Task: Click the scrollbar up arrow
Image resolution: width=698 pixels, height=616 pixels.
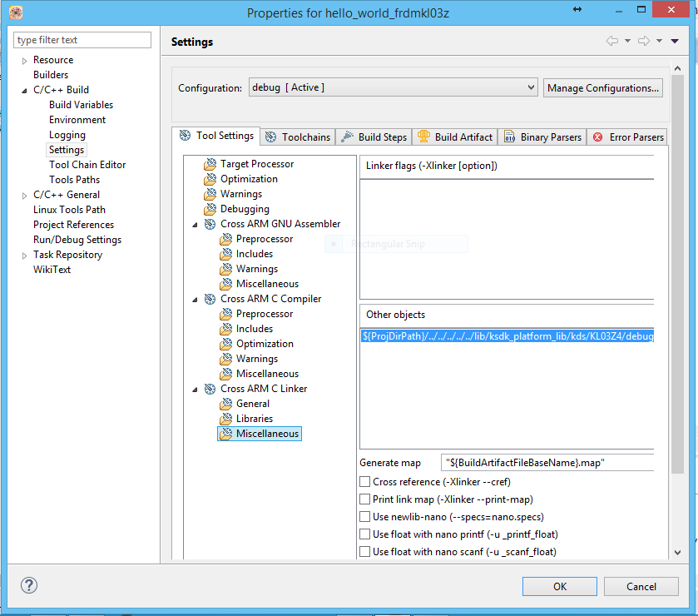Action: (x=677, y=68)
